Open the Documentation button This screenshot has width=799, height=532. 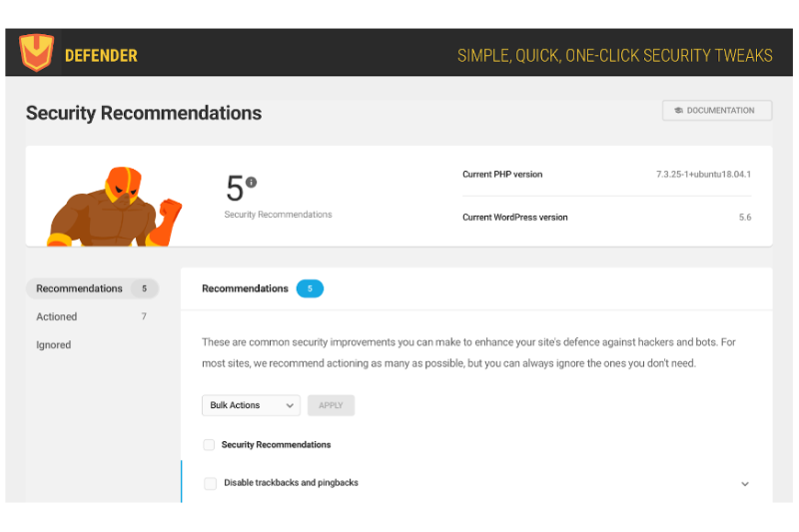(x=717, y=111)
